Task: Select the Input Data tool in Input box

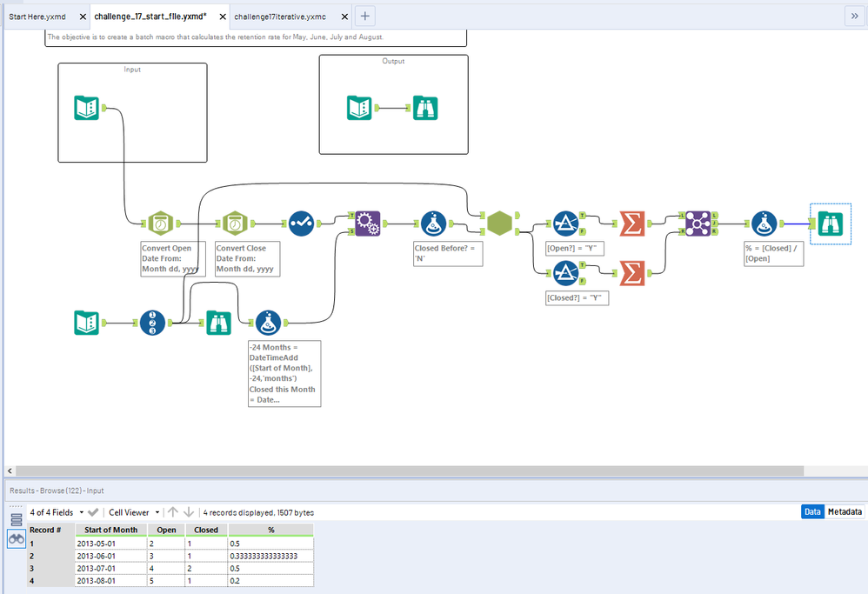Action: 88,108
